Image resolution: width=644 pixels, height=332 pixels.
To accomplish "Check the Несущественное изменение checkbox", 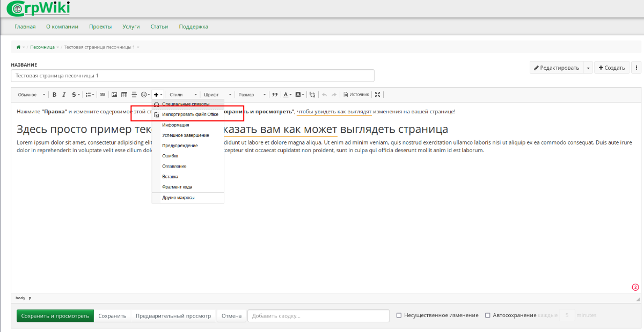I will [399, 315].
